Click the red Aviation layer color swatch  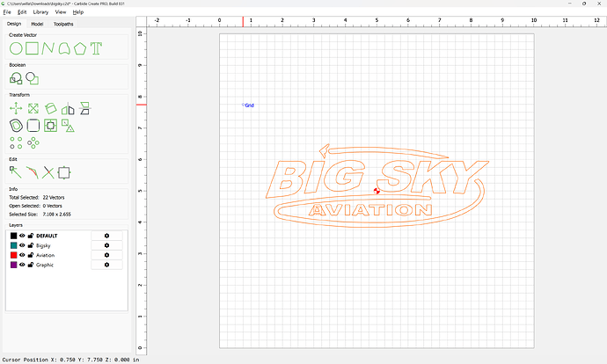click(13, 255)
